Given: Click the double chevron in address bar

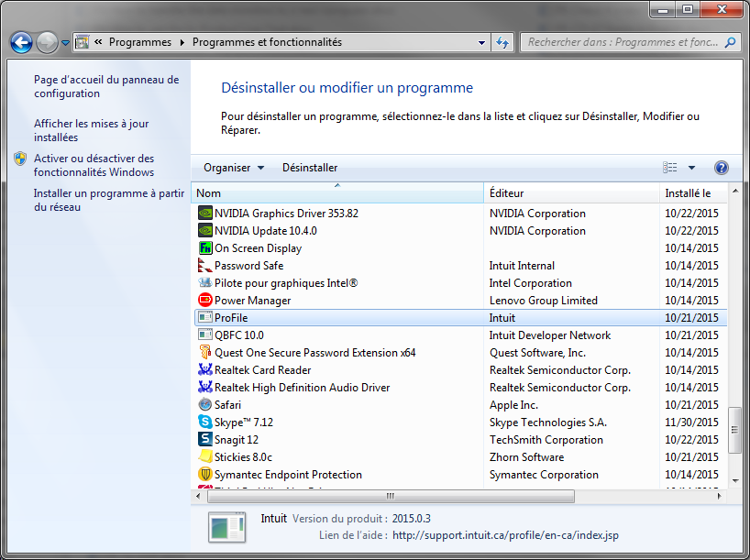Looking at the screenshot, I should click(x=98, y=42).
